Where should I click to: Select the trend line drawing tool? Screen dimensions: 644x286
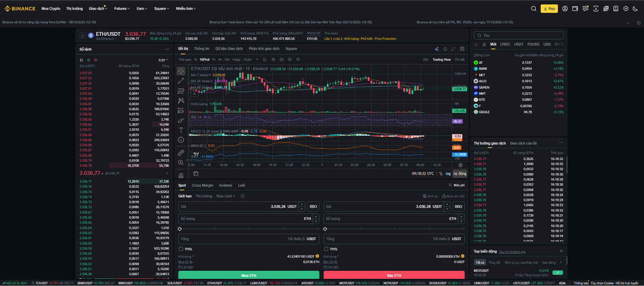pyautogui.click(x=181, y=81)
